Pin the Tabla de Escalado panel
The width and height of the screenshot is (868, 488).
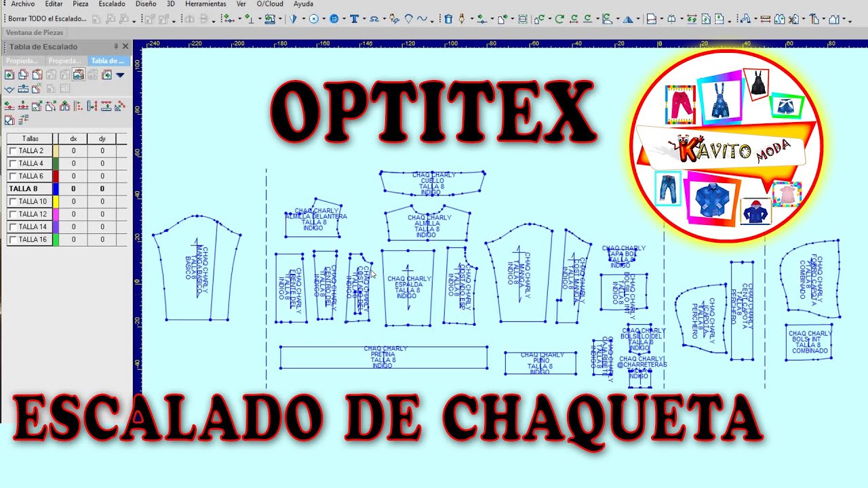point(115,46)
